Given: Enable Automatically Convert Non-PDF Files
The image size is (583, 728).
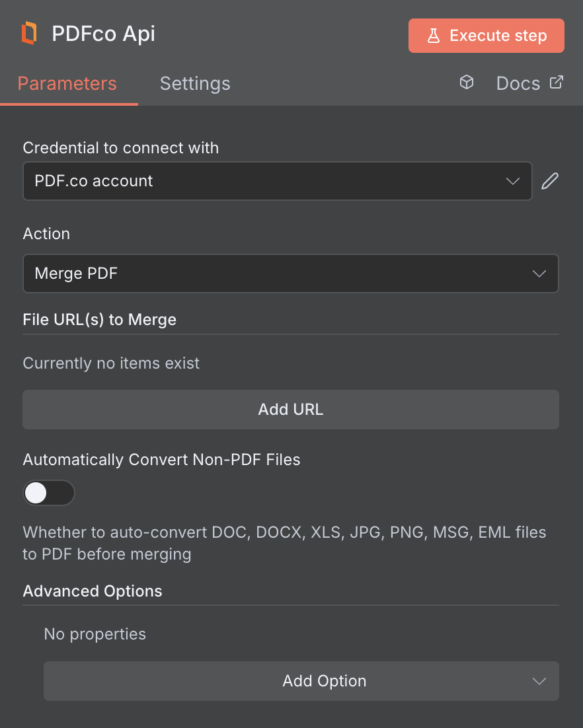Looking at the screenshot, I should [49, 493].
